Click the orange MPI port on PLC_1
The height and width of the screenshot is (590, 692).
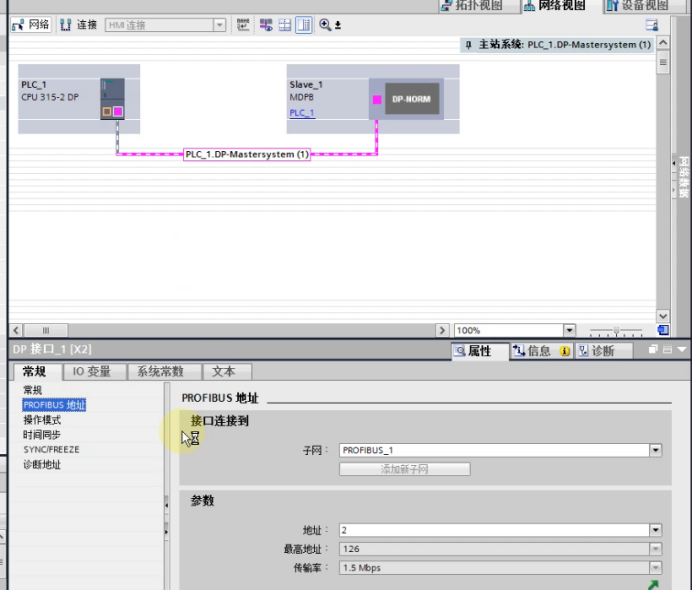click(107, 111)
